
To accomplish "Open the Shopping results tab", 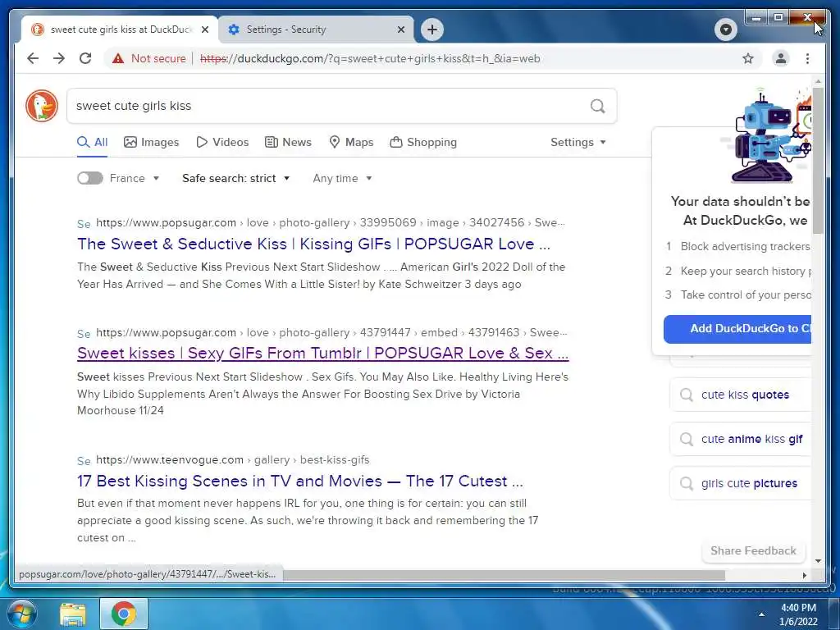I will tap(423, 142).
